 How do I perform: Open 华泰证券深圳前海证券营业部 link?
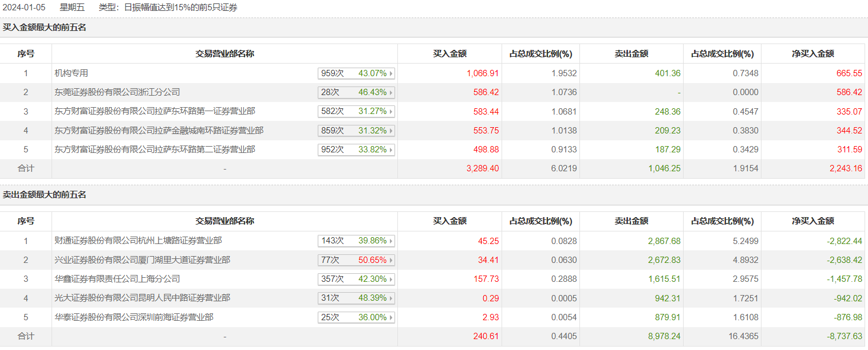(x=134, y=317)
